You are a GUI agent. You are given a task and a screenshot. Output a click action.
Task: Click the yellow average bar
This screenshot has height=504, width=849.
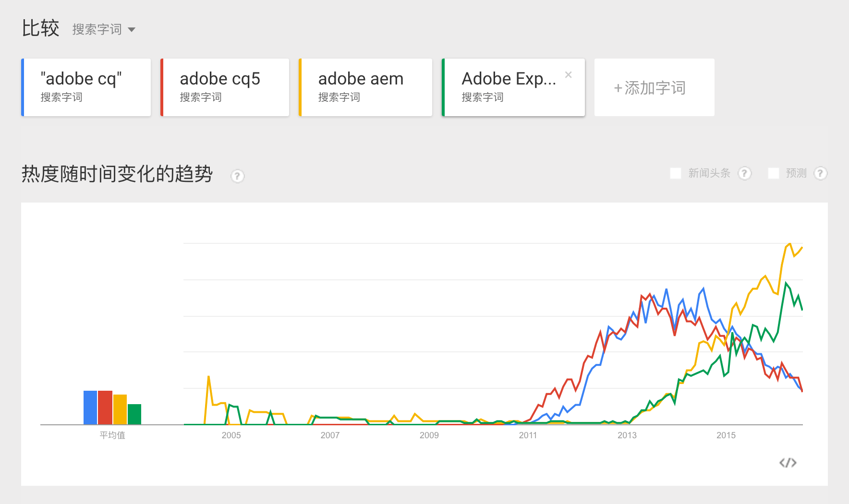coord(120,409)
